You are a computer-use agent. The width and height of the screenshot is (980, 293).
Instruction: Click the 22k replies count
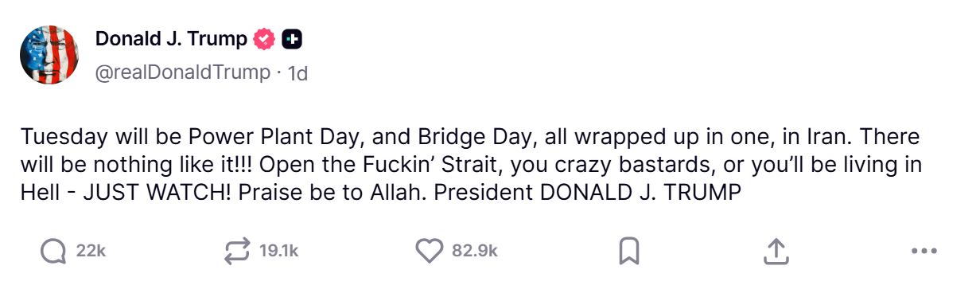(91, 252)
